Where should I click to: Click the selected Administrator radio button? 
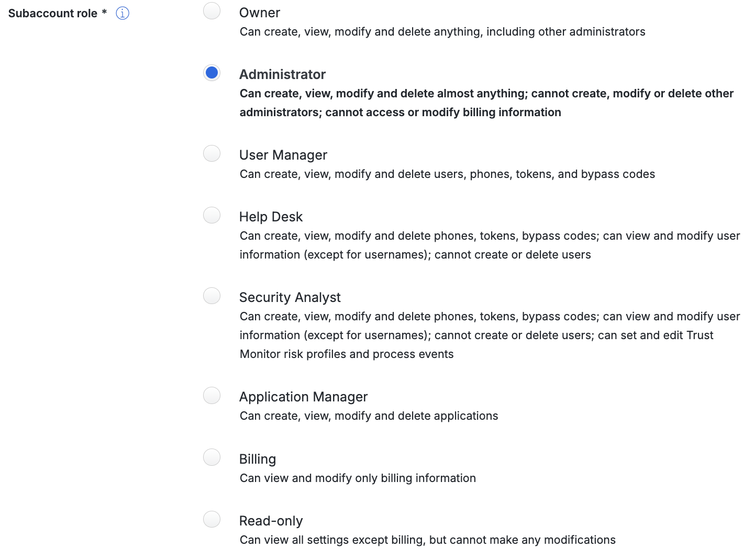(212, 73)
